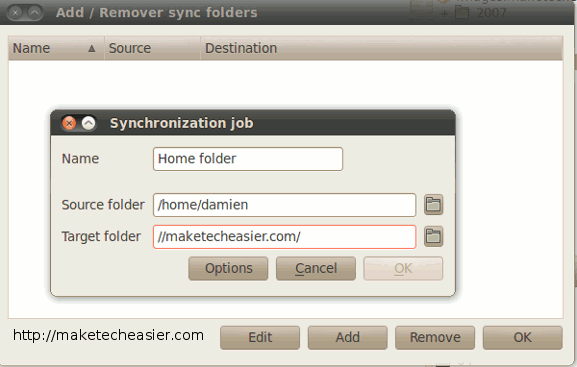Roll up the Synchronization job dialog
This screenshot has width=577, height=367.
(x=88, y=123)
